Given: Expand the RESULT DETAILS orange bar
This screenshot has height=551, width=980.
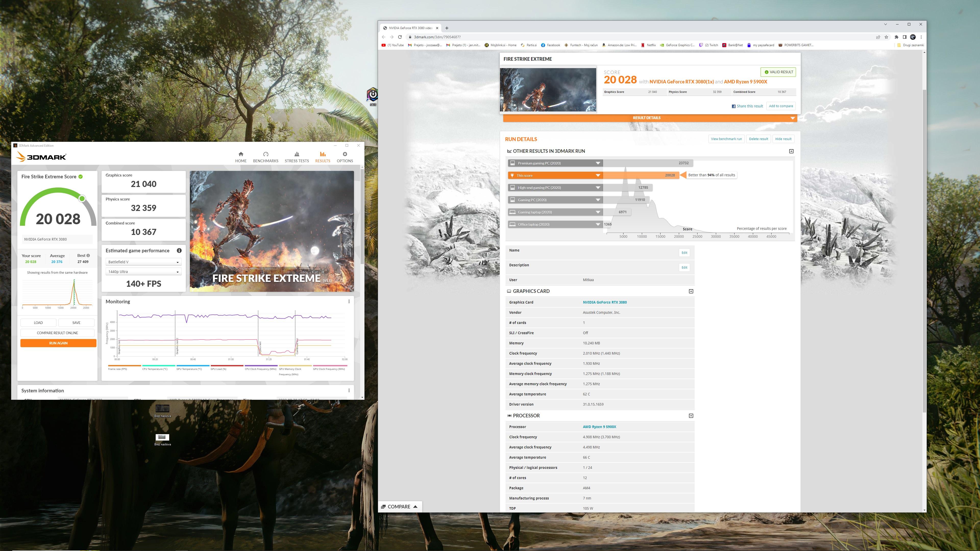Looking at the screenshot, I should 650,118.
